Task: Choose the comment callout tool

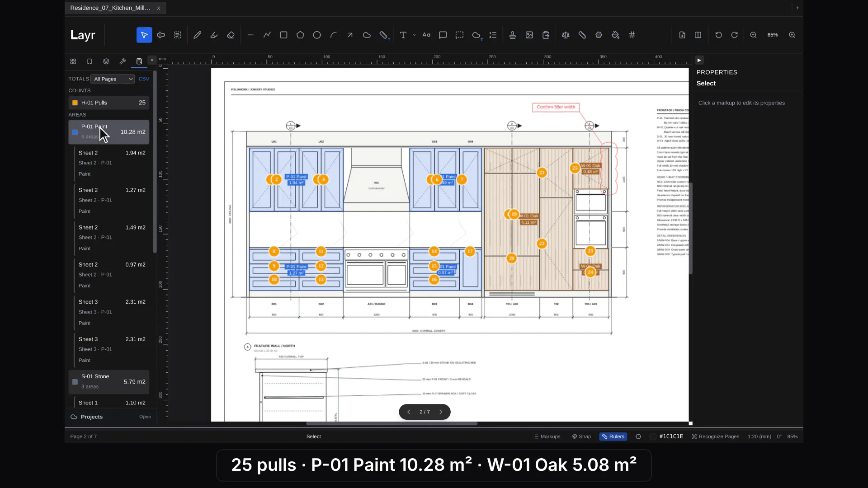Action: click(x=443, y=35)
